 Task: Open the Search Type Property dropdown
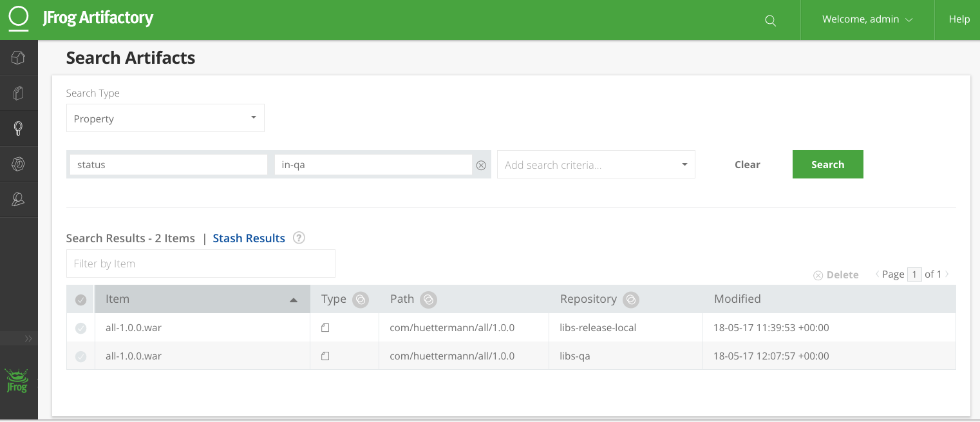(165, 119)
